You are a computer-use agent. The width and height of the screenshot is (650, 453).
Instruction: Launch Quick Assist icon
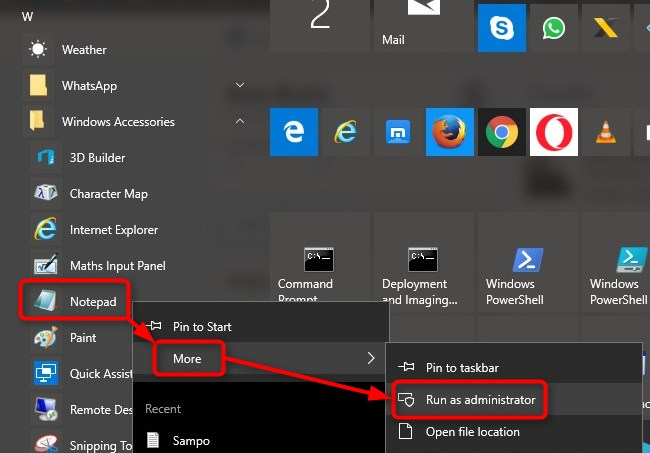pyautogui.click(x=46, y=373)
